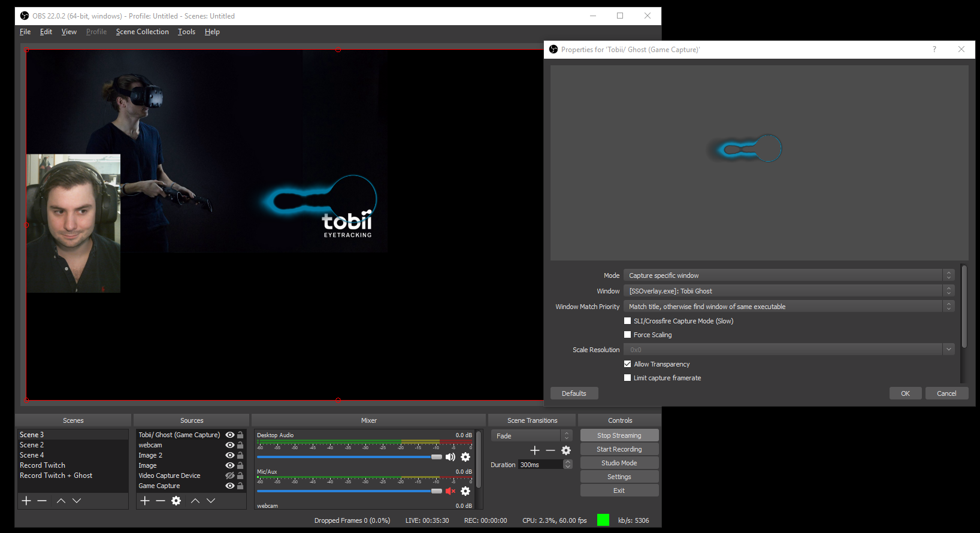Add a new scene with plus icon in Scenes panel
The height and width of the screenshot is (533, 980).
[x=26, y=501]
